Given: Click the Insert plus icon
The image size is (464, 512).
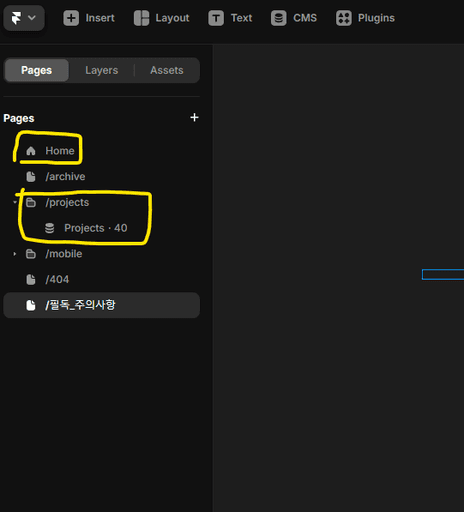Looking at the screenshot, I should click(71, 18).
